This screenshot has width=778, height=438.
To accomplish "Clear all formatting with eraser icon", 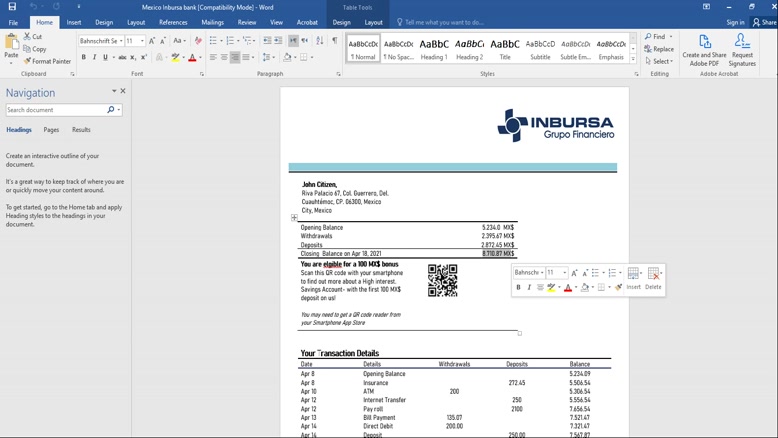I will click(198, 41).
